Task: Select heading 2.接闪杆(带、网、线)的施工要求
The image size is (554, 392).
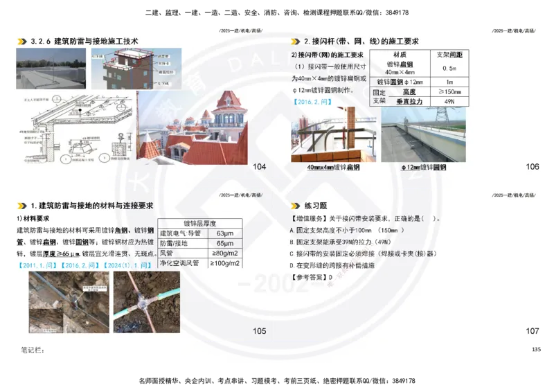Action: click(361, 42)
